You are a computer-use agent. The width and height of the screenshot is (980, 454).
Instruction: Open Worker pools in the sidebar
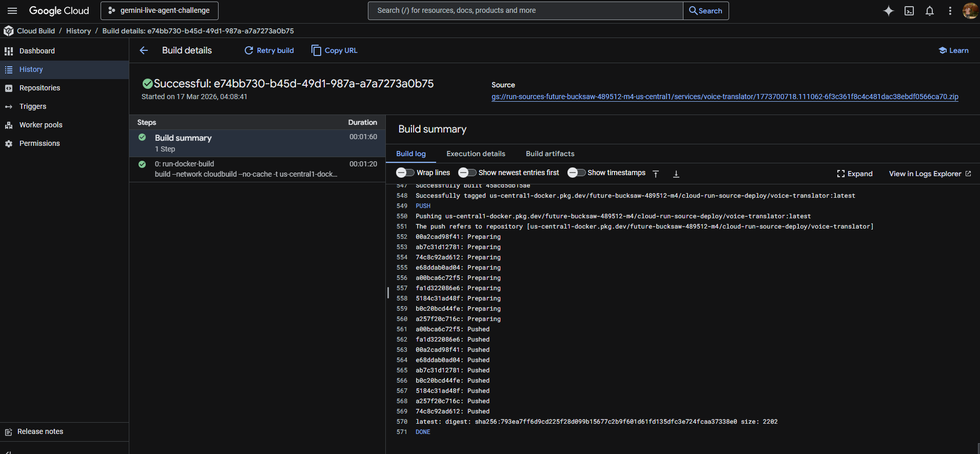[64, 125]
